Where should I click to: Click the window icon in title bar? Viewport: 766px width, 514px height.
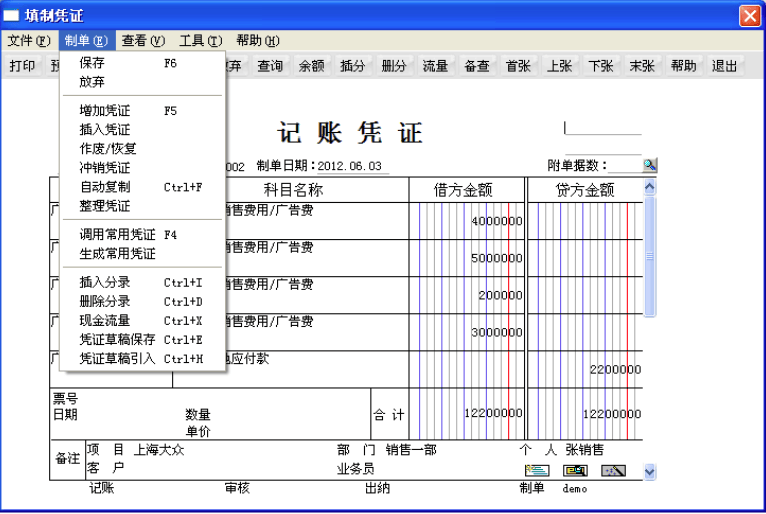click(11, 16)
